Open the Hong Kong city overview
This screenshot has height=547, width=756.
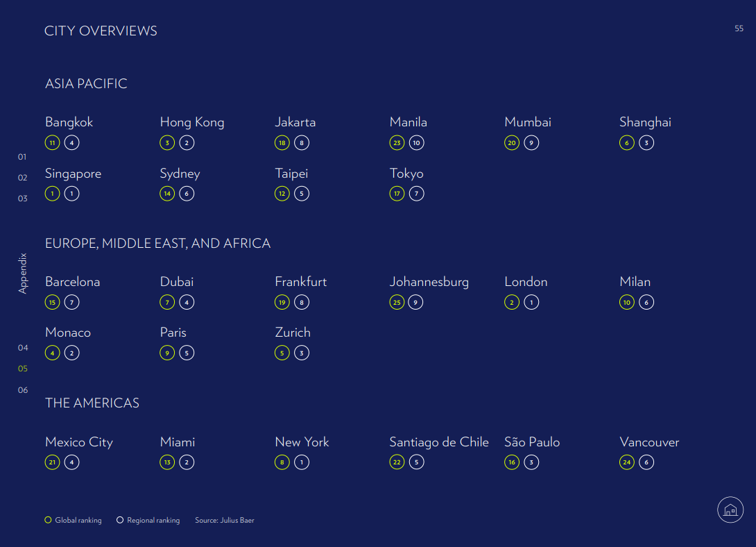coord(192,122)
